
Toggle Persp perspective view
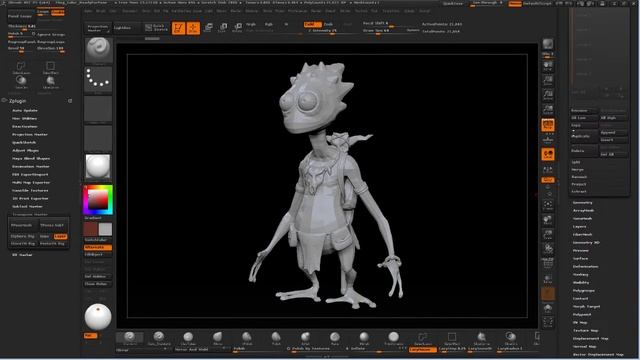tap(548, 125)
